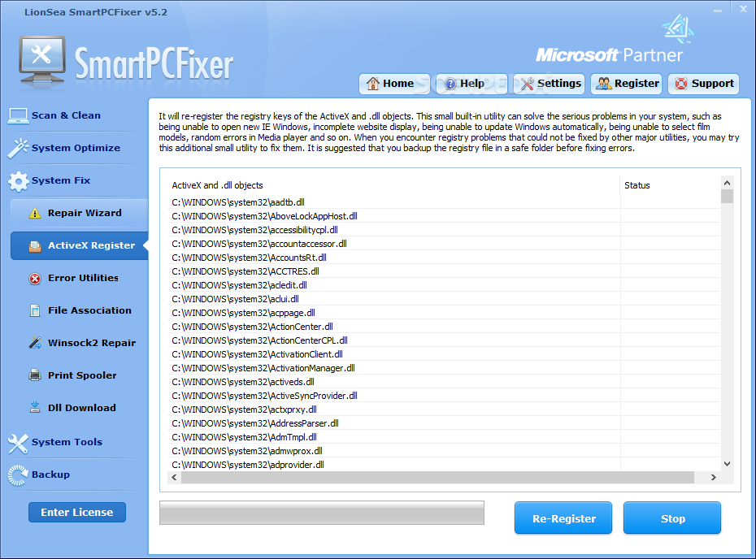
Task: Click the Enter License button
Action: click(x=77, y=512)
